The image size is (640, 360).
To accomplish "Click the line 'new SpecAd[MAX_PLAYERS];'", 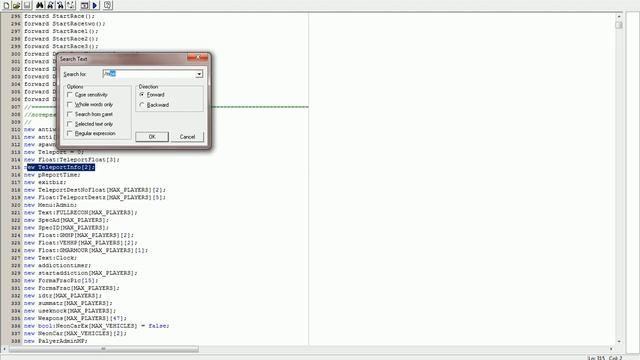I will pyautogui.click(x=66, y=220).
